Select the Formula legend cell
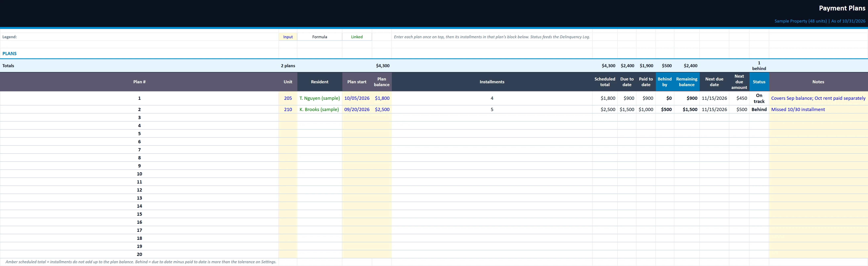Screen dimensions: 868x266 click(x=319, y=37)
